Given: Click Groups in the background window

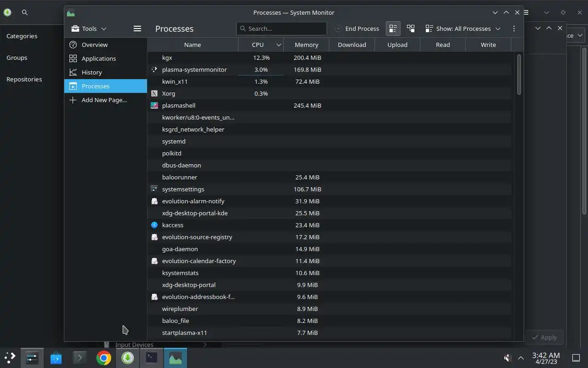Looking at the screenshot, I should tap(17, 57).
